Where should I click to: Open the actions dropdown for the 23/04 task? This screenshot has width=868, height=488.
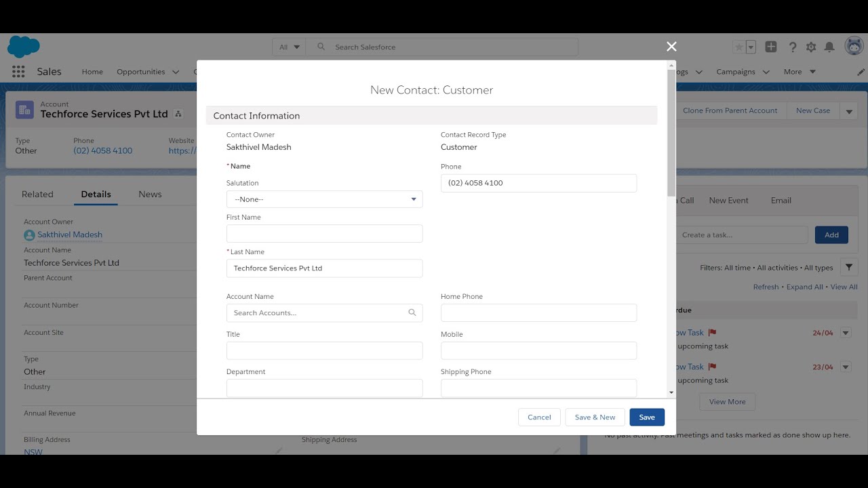click(846, 367)
